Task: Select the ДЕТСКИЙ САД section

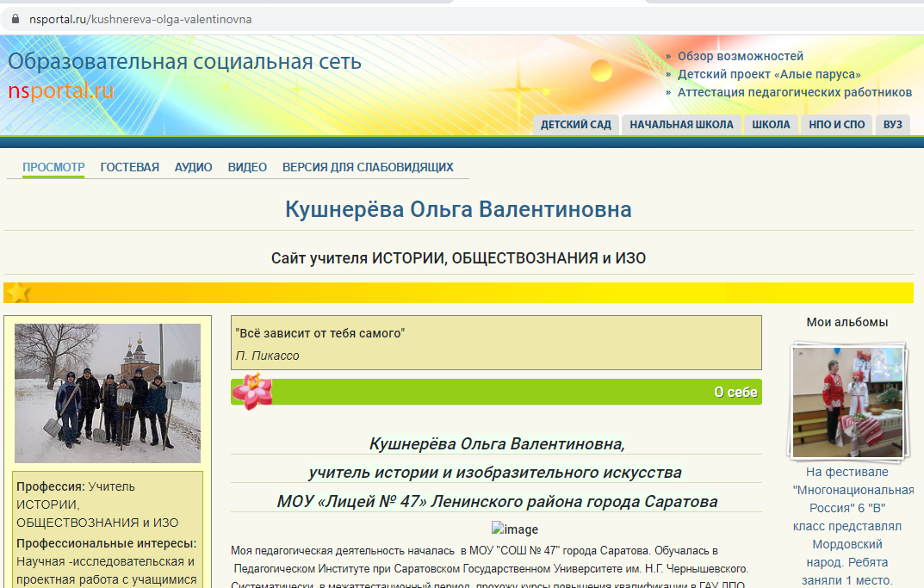Action: tap(575, 125)
